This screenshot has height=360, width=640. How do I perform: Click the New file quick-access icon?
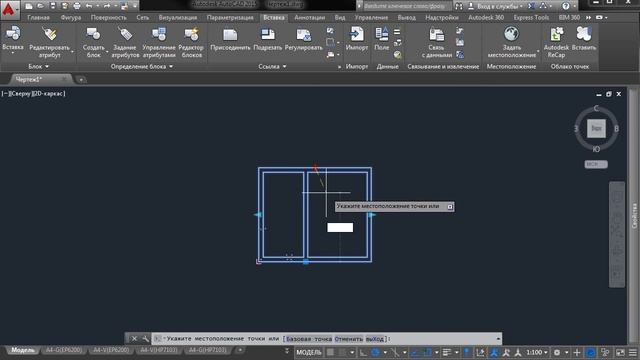(x=29, y=6)
